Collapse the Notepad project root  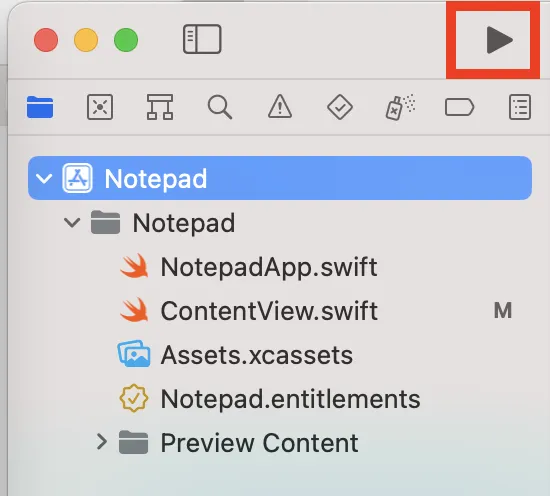tap(44, 178)
